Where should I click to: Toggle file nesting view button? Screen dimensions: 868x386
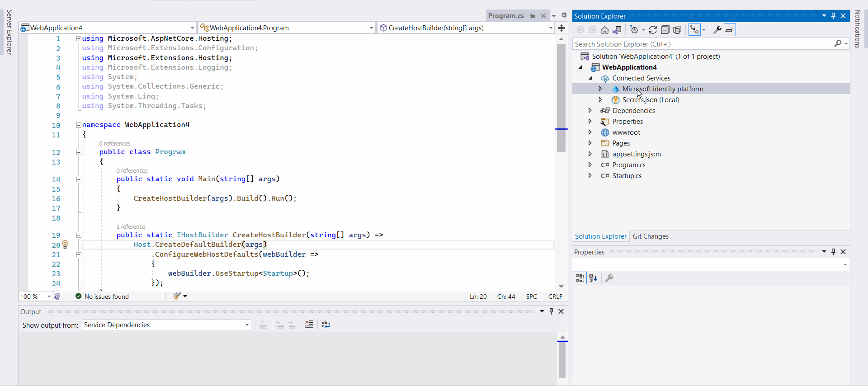click(x=694, y=30)
